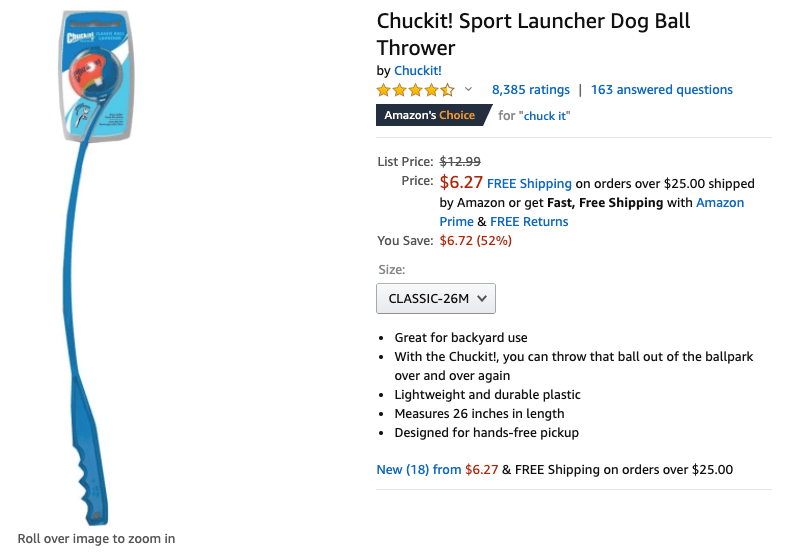Click the $6.72 (52%) savings amount

(475, 241)
